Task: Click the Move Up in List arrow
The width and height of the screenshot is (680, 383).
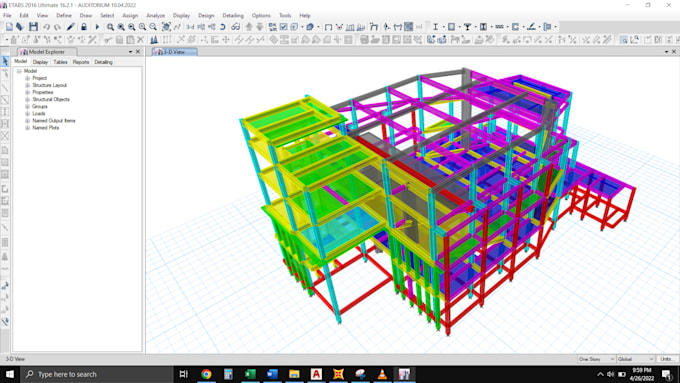Action: click(249, 27)
